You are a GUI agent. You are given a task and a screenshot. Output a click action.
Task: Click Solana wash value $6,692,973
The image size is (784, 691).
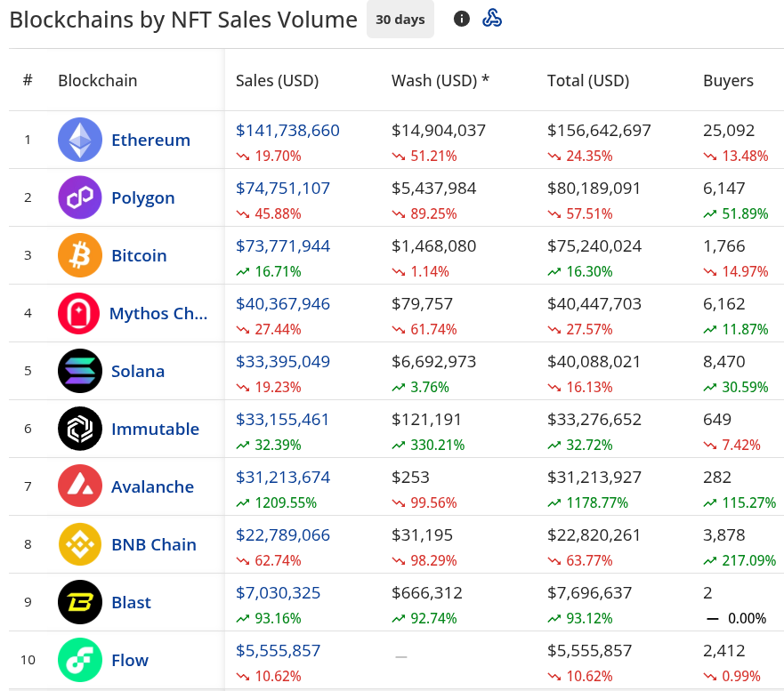point(434,361)
